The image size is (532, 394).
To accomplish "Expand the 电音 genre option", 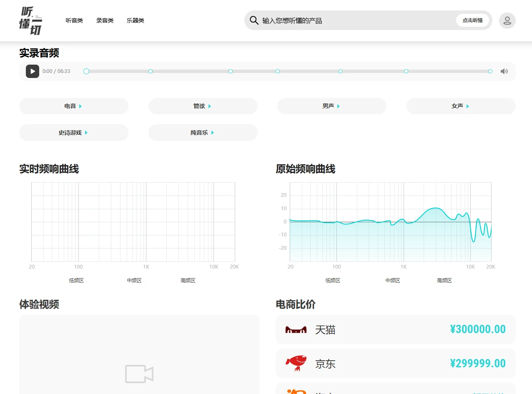I will pyautogui.click(x=73, y=106).
